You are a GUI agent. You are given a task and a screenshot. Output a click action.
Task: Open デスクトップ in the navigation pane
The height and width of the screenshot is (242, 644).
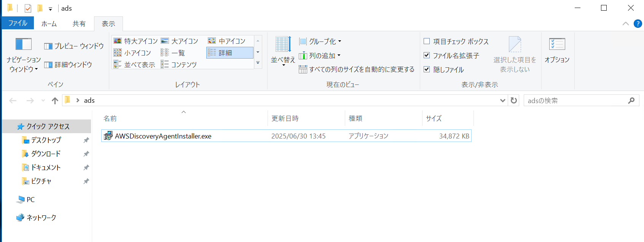point(46,140)
